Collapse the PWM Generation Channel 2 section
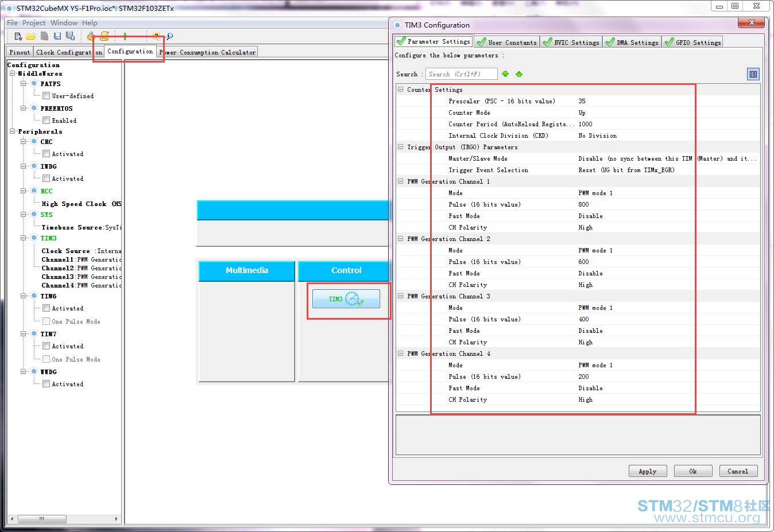 (401, 239)
